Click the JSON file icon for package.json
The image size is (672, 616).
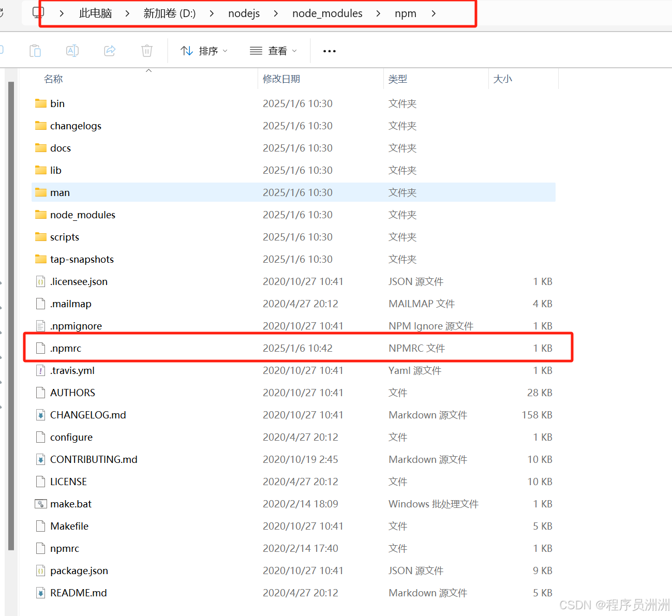click(40, 570)
